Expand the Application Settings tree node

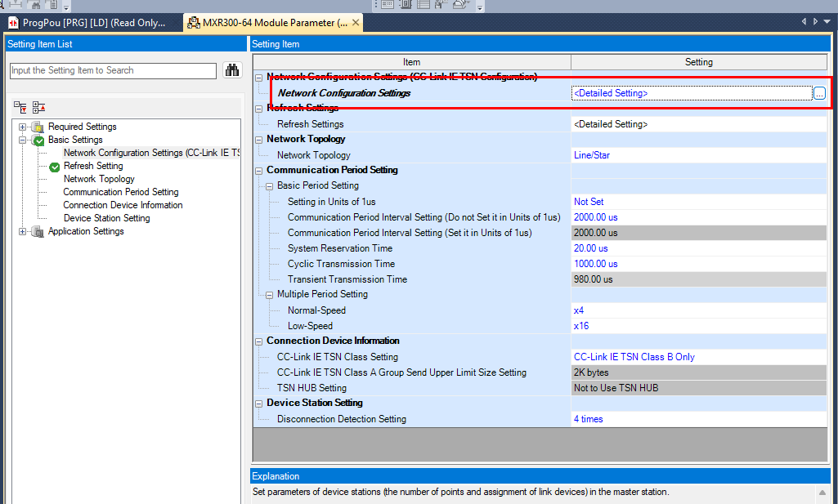tap(22, 231)
